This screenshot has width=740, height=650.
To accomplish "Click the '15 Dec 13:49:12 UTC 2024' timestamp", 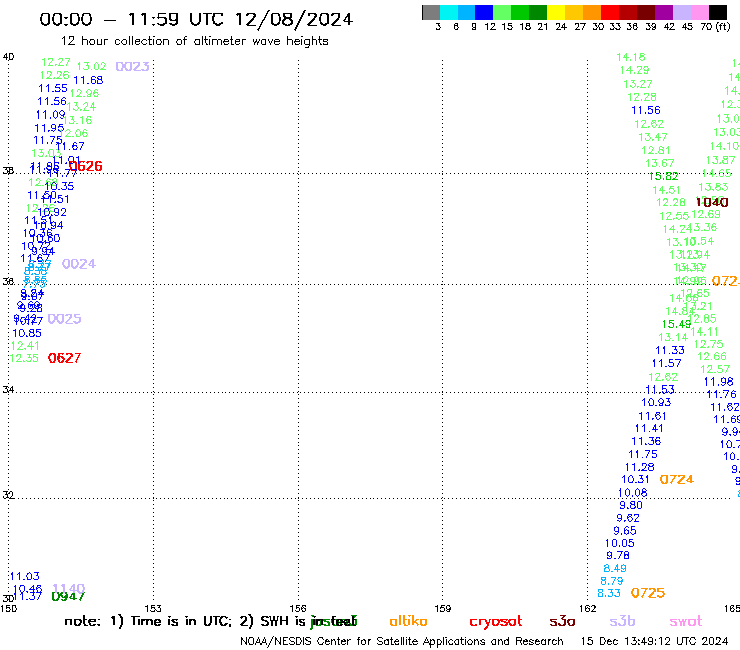I will click(654, 641).
